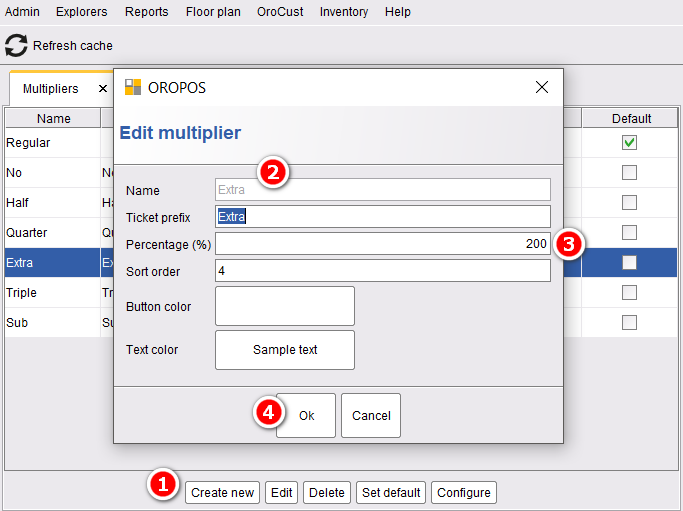Click the Name column header
Screen dimensions: 683x511
53,118
